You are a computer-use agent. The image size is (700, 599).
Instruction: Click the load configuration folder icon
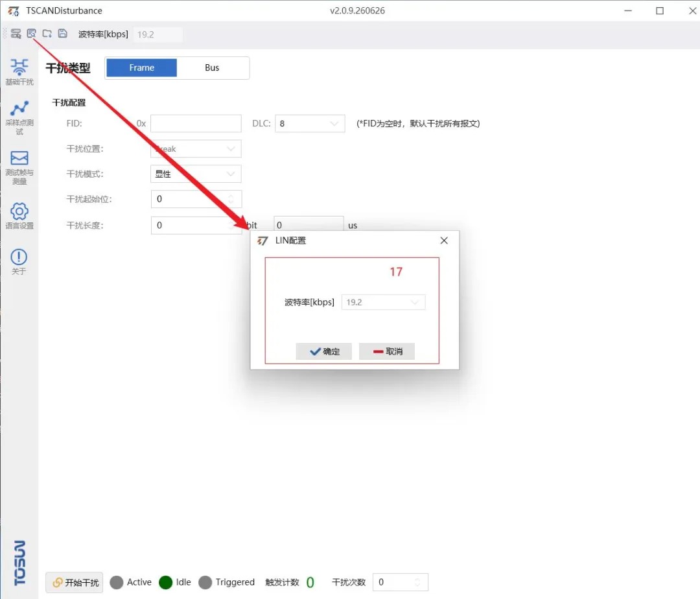pos(47,34)
